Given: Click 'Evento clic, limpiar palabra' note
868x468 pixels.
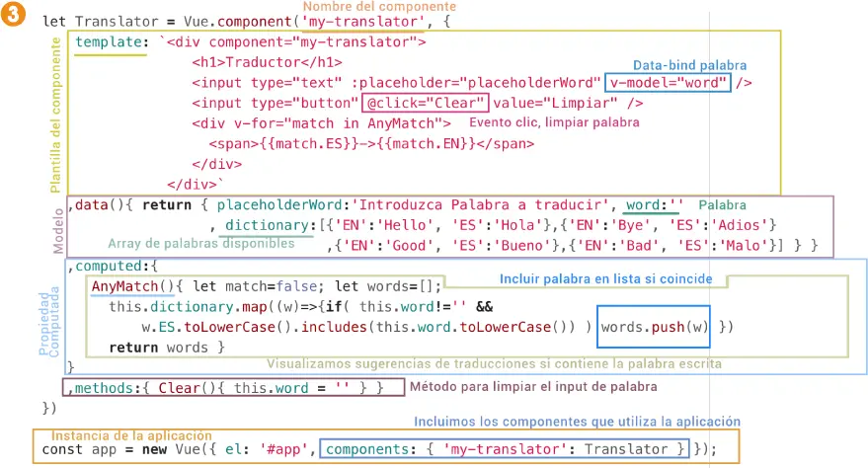Looking at the screenshot, I should point(554,122).
